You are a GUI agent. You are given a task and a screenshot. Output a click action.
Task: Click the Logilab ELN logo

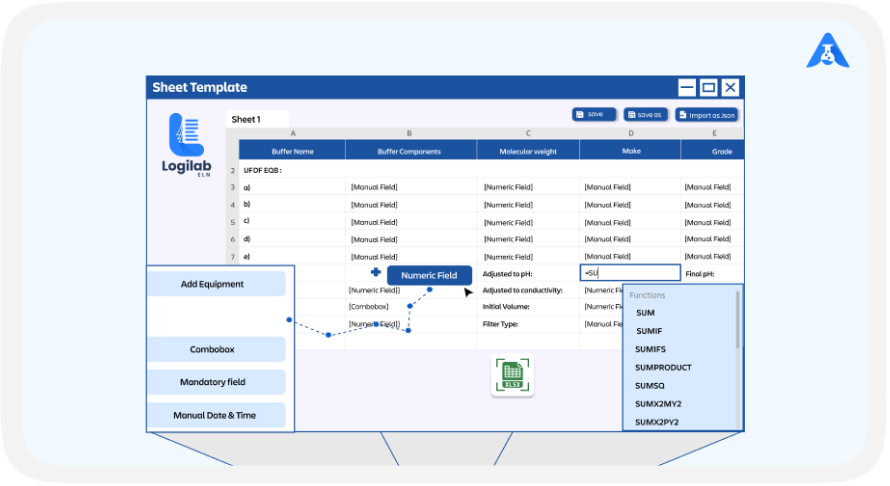[x=186, y=145]
